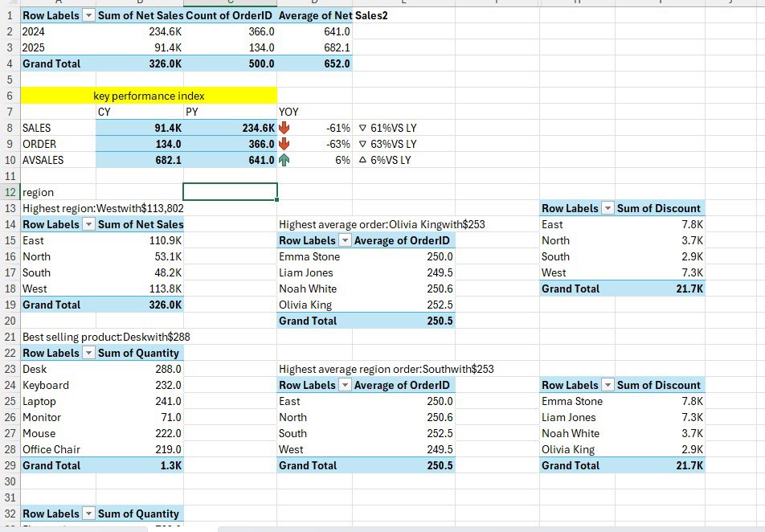765x532 pixels.
Task: Open Row Labels filter dropdown in row 22
Action: (88, 353)
